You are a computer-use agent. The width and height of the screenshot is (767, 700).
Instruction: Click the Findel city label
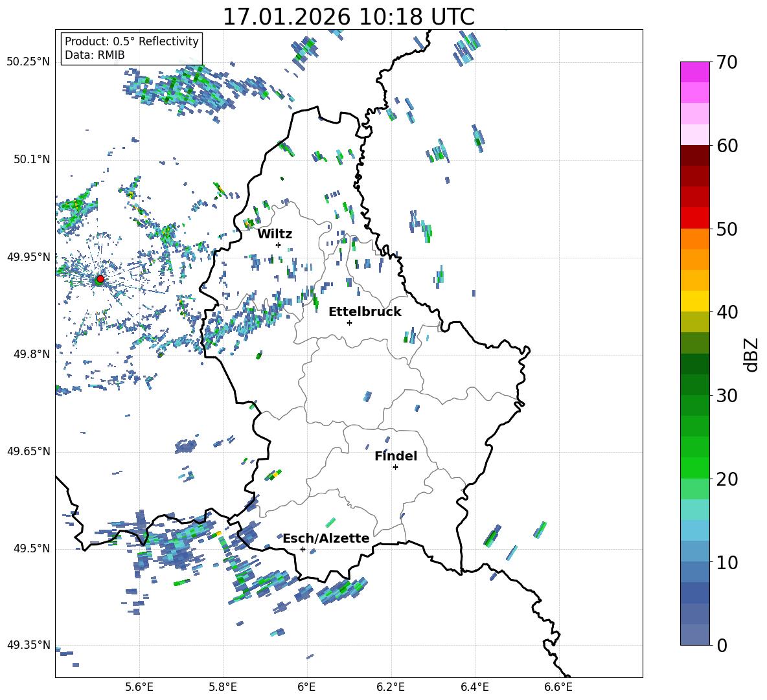click(x=396, y=456)
